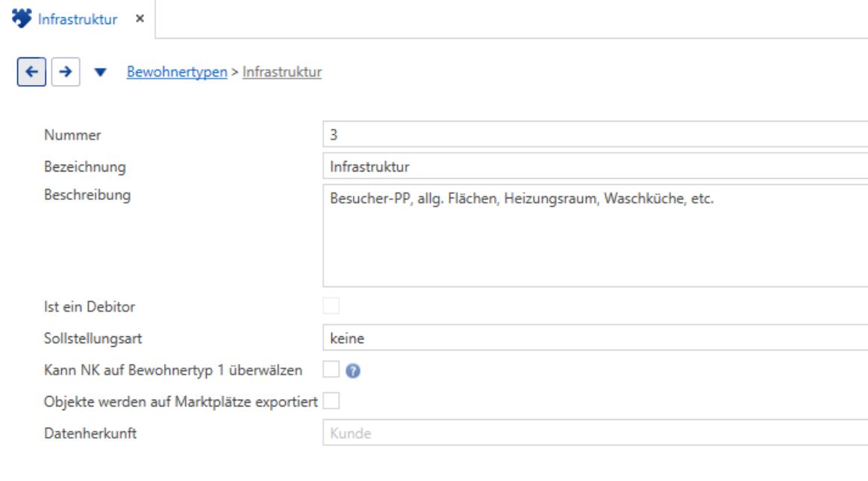Image resolution: width=868 pixels, height=481 pixels.
Task: Select the Bezeichnung label
Action: [x=84, y=166]
